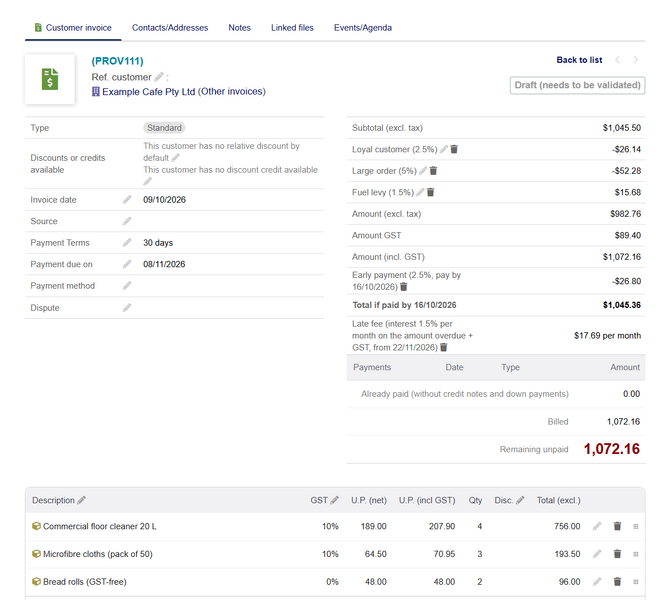Edit Payment method pencil icon

point(127,286)
